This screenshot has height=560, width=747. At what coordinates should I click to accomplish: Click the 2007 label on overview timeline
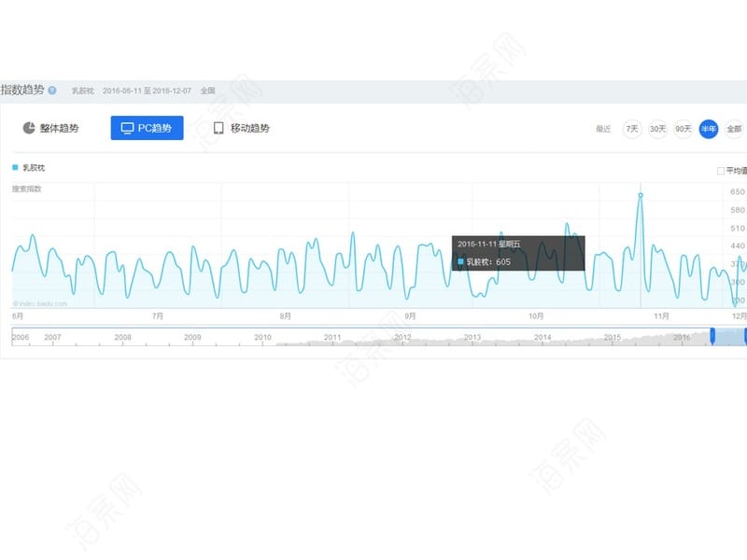pyautogui.click(x=52, y=337)
